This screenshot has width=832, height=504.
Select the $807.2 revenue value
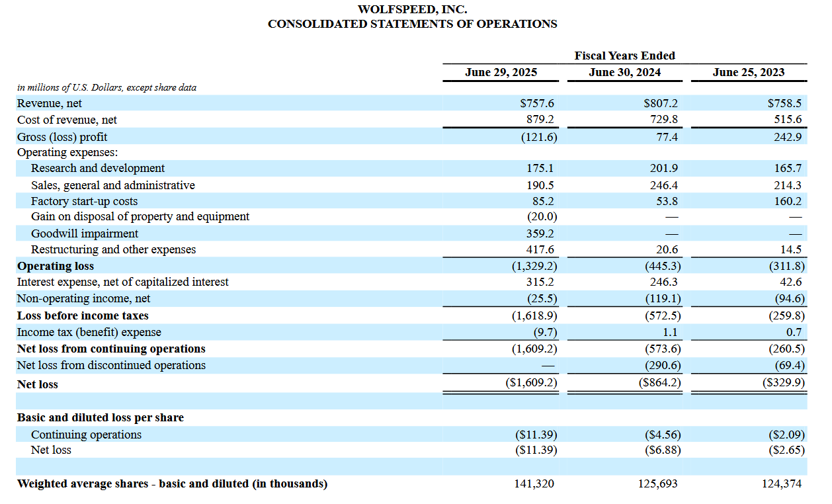[661, 103]
